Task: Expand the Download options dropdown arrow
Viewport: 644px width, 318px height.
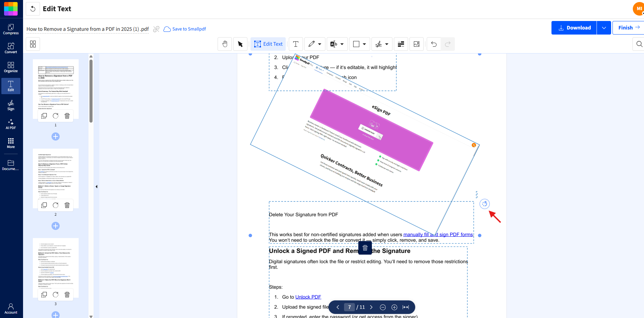Action: (604, 28)
